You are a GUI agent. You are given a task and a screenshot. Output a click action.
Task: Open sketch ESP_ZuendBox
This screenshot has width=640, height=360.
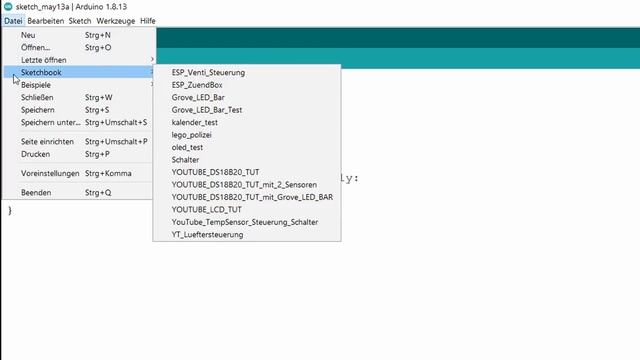247,85
